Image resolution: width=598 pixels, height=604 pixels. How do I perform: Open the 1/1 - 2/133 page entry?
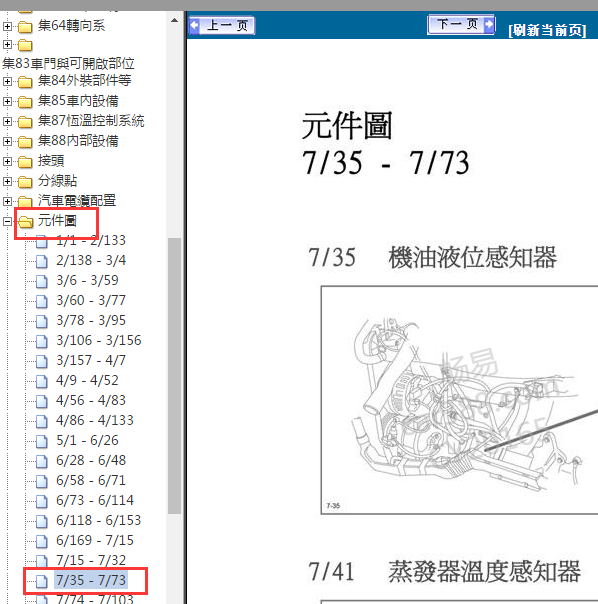tap(91, 240)
